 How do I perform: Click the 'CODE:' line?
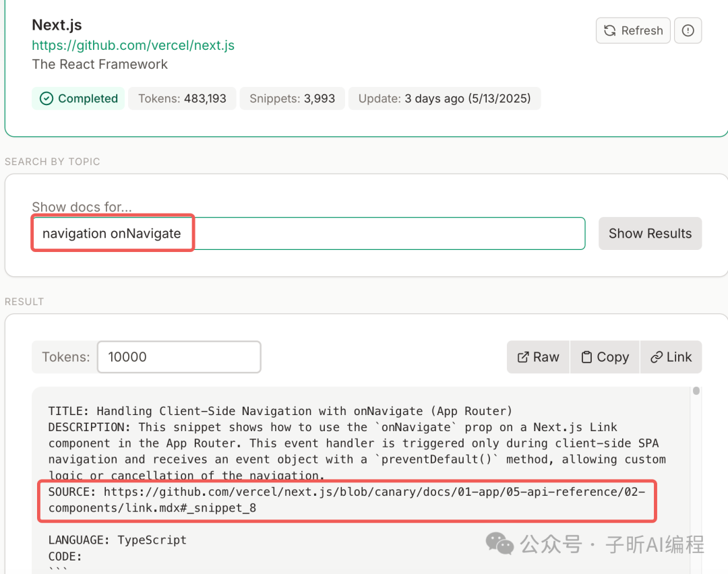point(65,556)
